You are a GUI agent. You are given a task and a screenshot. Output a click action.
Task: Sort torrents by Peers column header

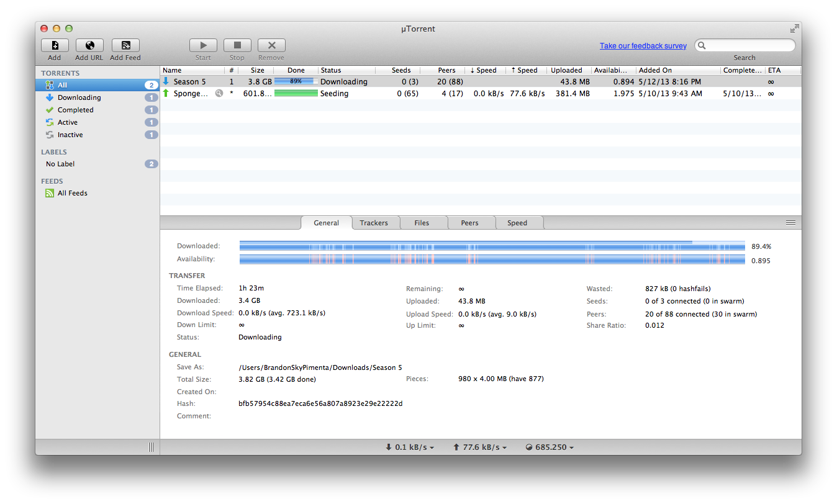[x=442, y=70]
